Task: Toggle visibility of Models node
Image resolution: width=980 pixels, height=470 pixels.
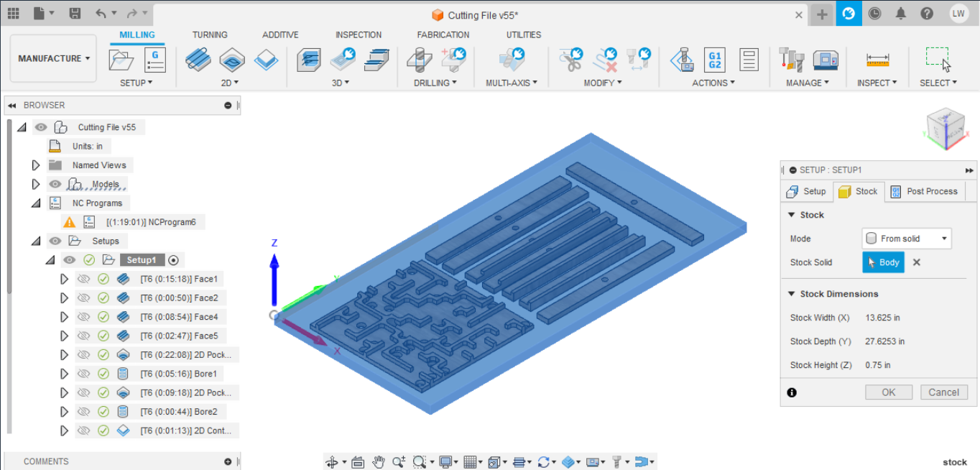Action: (x=55, y=184)
